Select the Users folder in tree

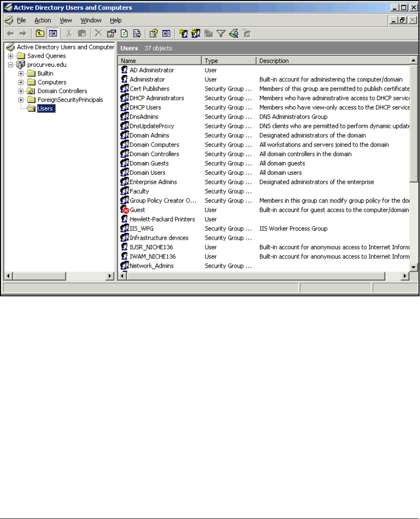46,108
